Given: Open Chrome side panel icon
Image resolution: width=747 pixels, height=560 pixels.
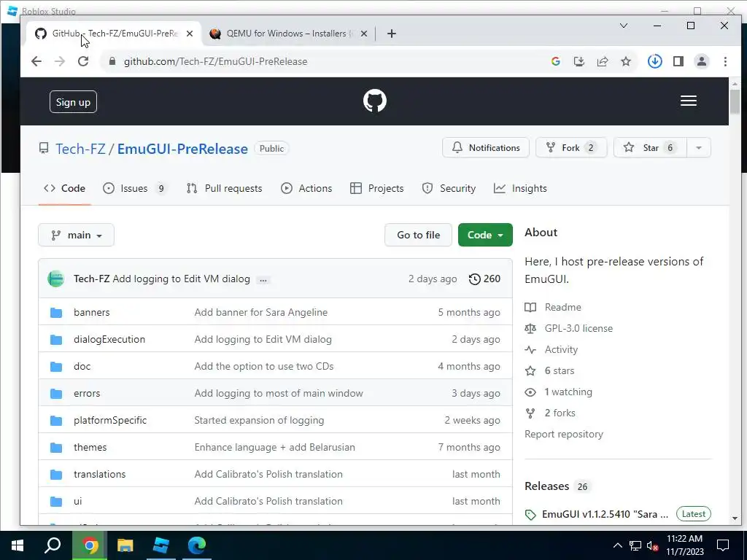Looking at the screenshot, I should coord(678,61).
